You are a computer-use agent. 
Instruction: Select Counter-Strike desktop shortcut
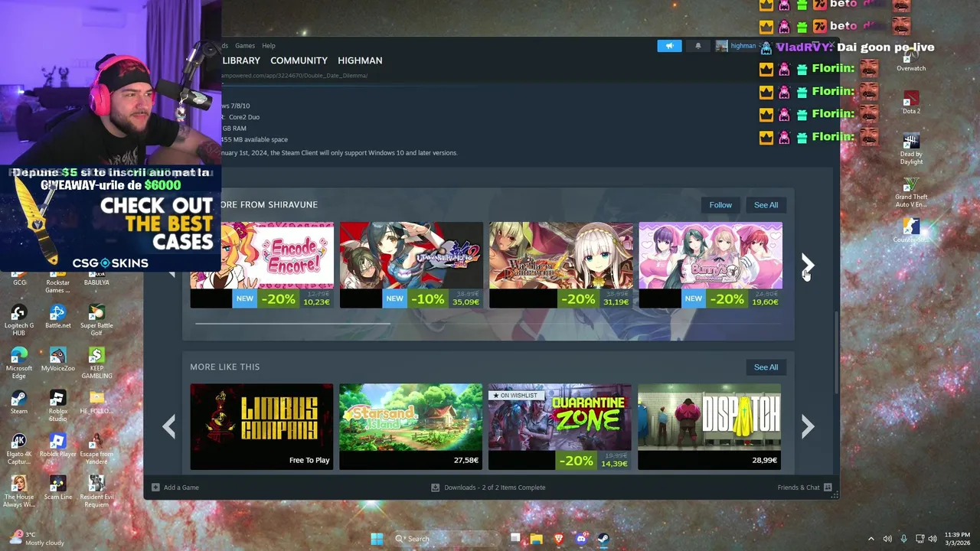pos(911,231)
